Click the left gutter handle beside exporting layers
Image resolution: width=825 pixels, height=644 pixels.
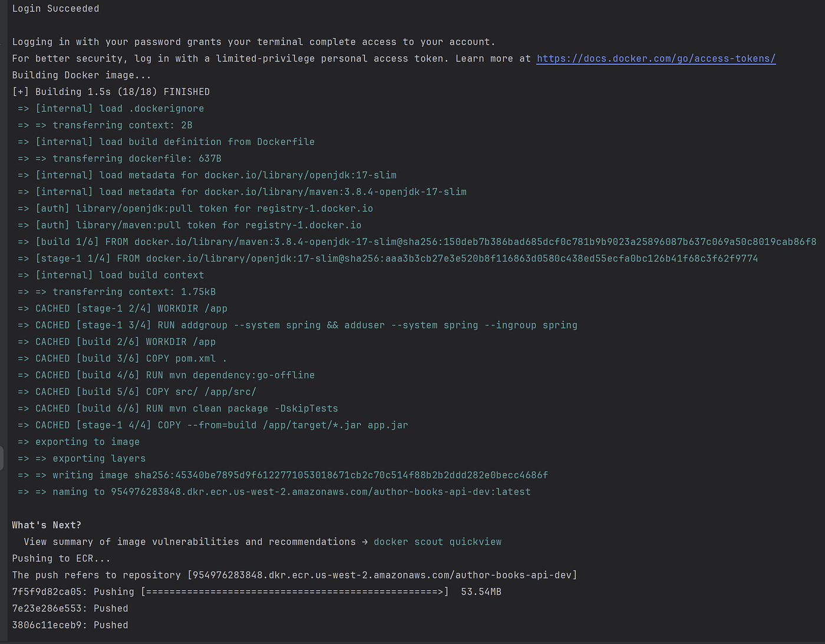(x=2, y=458)
